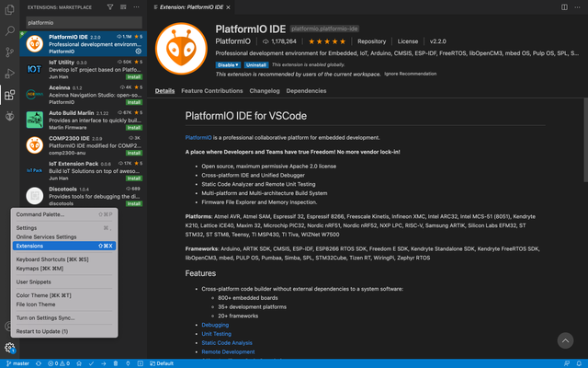Choose Keyboard Shortcuts menu item
The image size is (588, 368).
64,259
